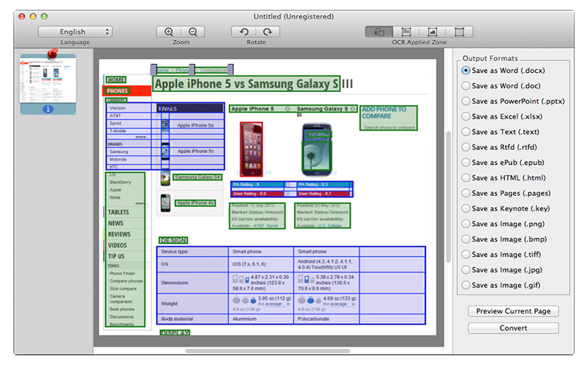Select Save as Excel (.xlsx) option
Image resolution: width=588 pixels, height=368 pixels.
click(x=466, y=116)
